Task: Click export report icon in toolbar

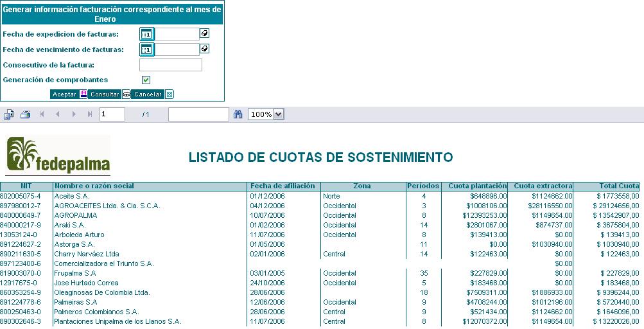Action: [x=8, y=114]
